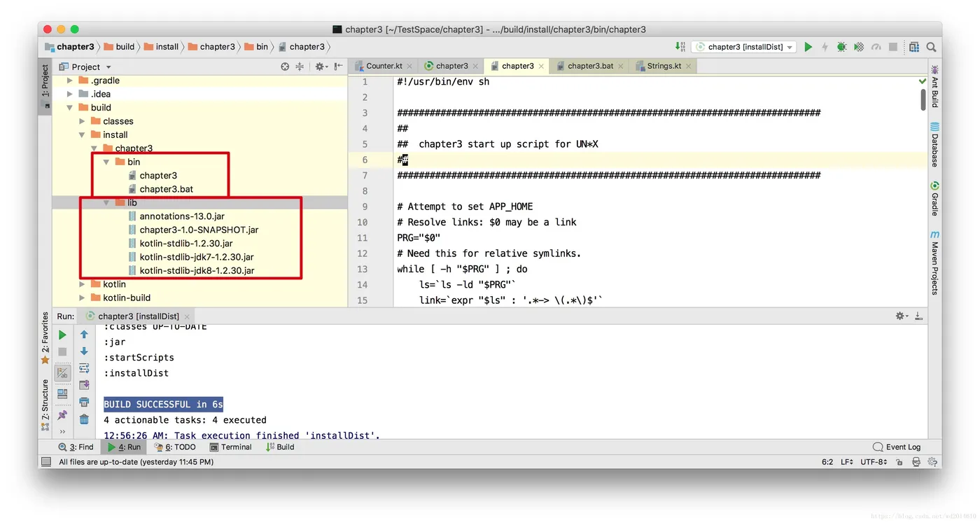Click the Apply Changes lightning icon in the toolbar
The image size is (980, 523).
pyautogui.click(x=825, y=47)
